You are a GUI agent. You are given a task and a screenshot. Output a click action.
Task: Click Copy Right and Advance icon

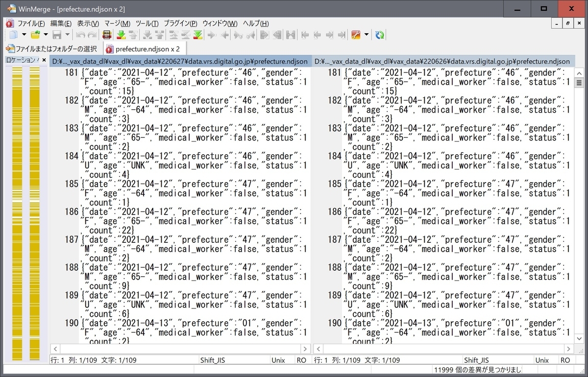238,35
